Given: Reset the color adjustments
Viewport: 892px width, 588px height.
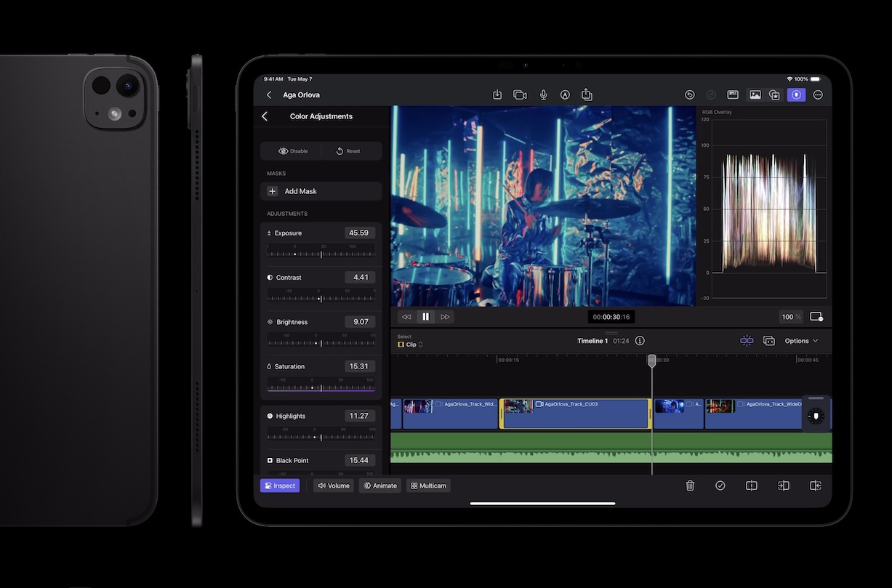Looking at the screenshot, I should point(350,150).
